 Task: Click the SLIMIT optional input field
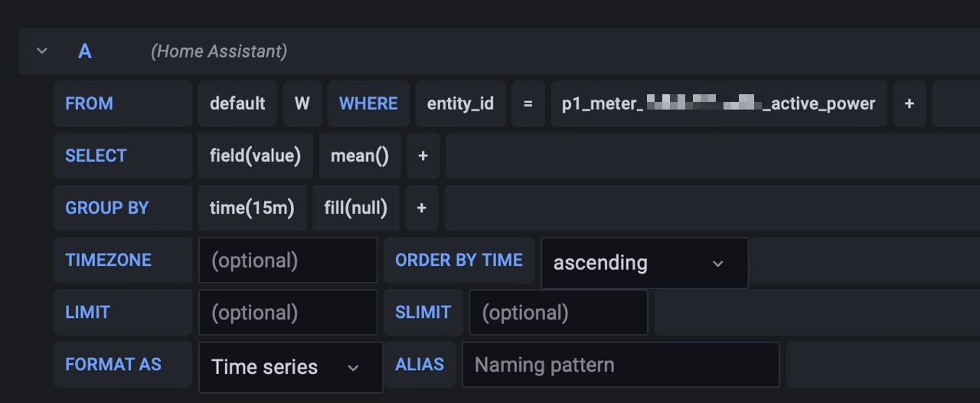point(558,313)
